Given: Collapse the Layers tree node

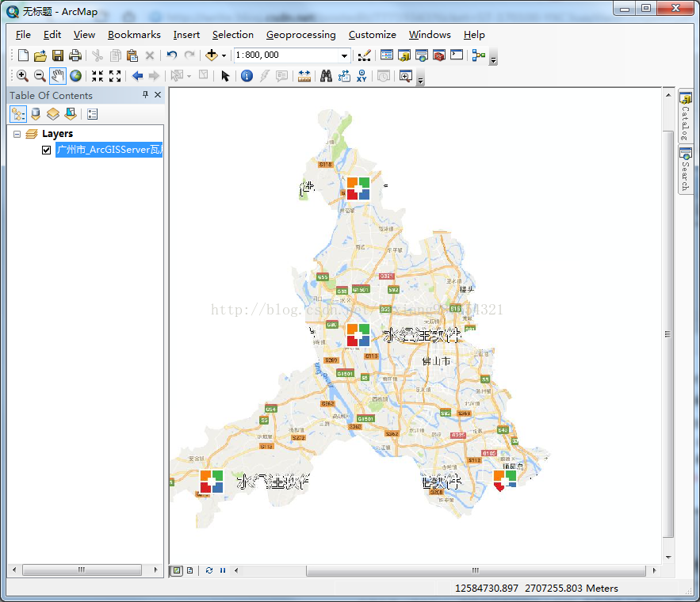Looking at the screenshot, I should (x=17, y=134).
